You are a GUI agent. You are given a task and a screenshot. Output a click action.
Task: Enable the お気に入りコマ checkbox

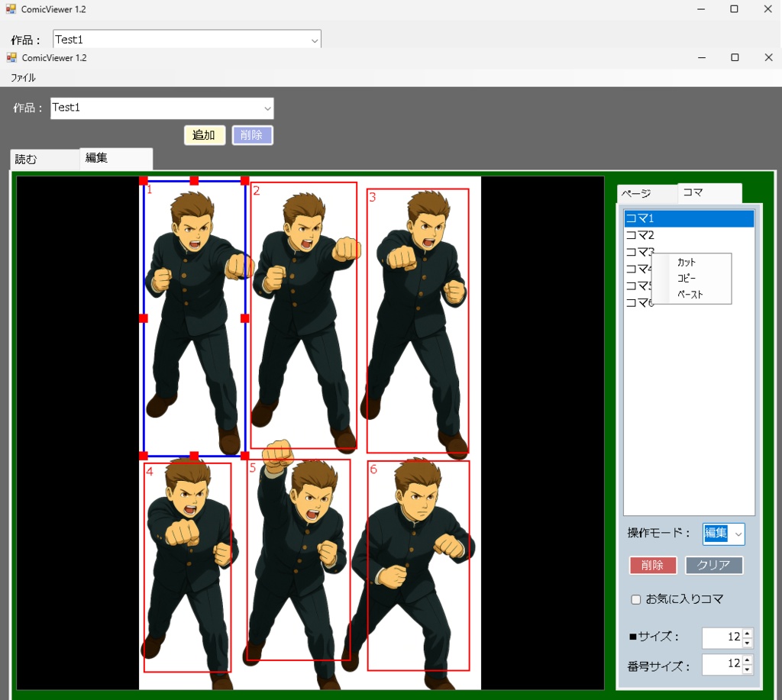(x=636, y=599)
